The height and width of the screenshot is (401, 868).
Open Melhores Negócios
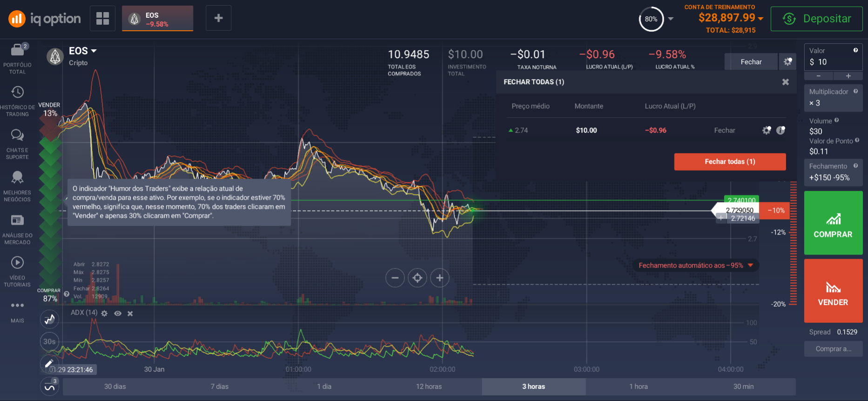coord(17,187)
